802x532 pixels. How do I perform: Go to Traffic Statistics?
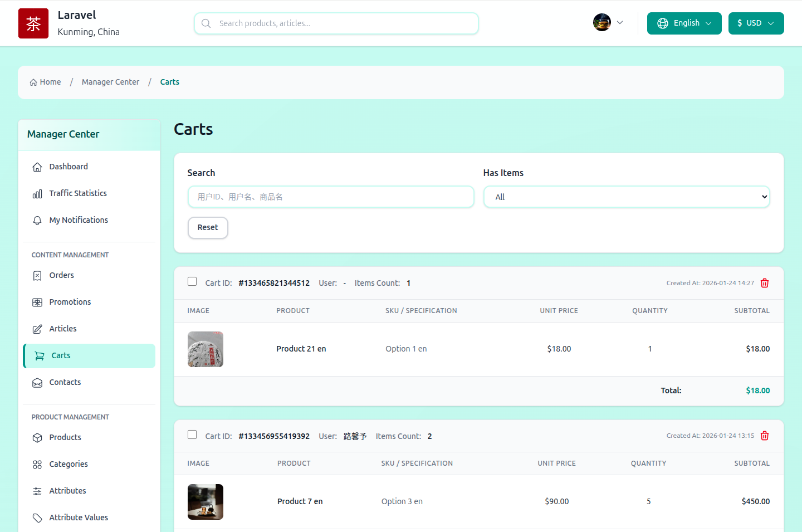pos(89,193)
